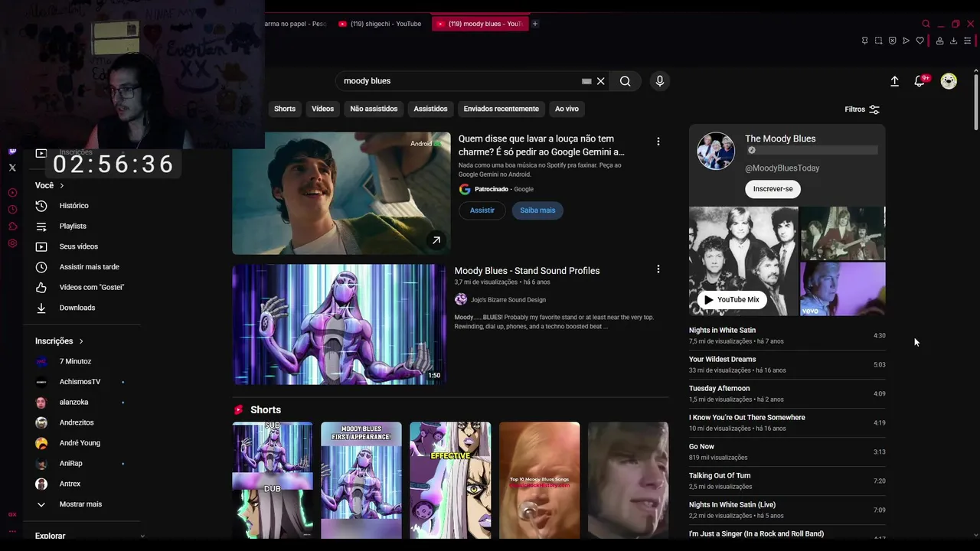Toggle the 'Não assistidos' filter chip
980x551 pixels.
(x=374, y=109)
